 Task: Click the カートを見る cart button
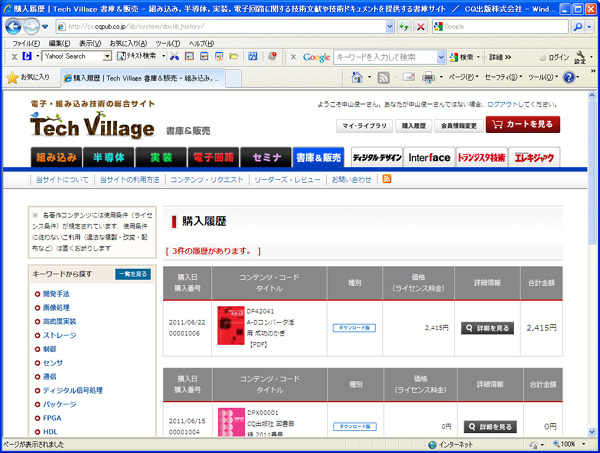[523, 125]
